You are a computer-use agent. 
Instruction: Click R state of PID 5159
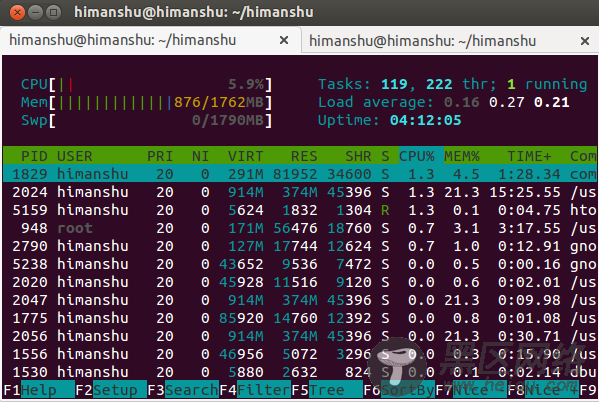tap(385, 210)
